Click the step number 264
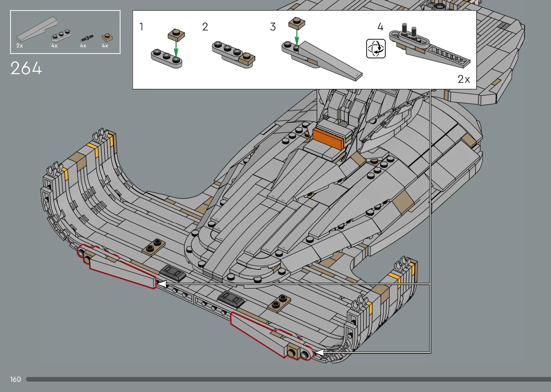 (x=26, y=68)
